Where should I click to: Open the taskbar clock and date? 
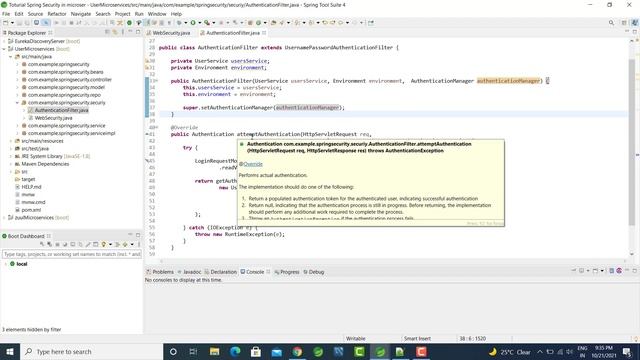(604, 351)
